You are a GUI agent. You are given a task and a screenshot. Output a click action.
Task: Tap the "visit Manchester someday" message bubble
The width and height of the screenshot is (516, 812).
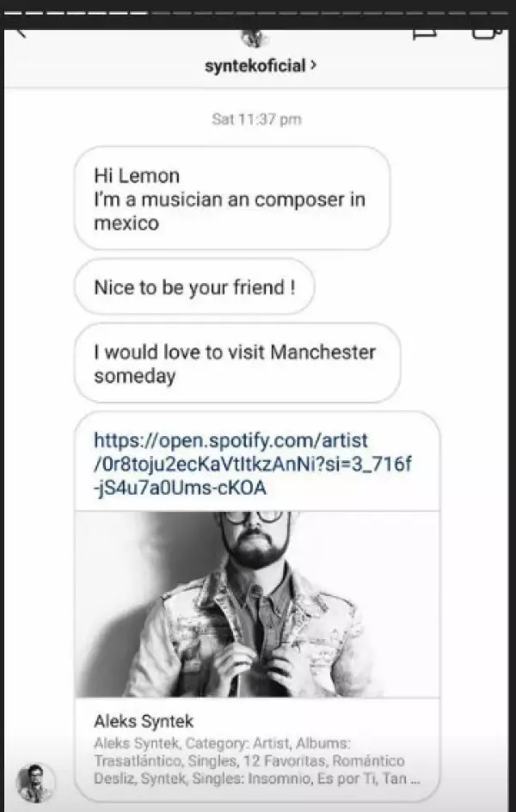coord(236,364)
